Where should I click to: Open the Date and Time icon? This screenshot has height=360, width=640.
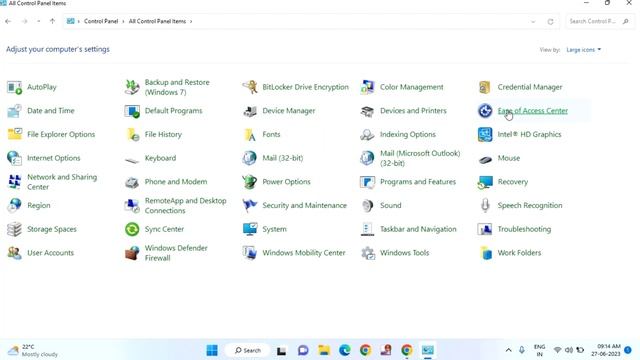pyautogui.click(x=14, y=111)
